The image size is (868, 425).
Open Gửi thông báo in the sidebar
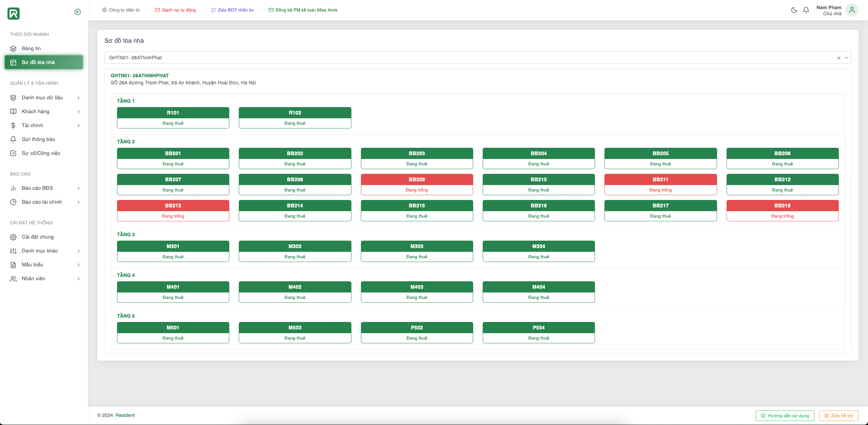[x=38, y=139]
